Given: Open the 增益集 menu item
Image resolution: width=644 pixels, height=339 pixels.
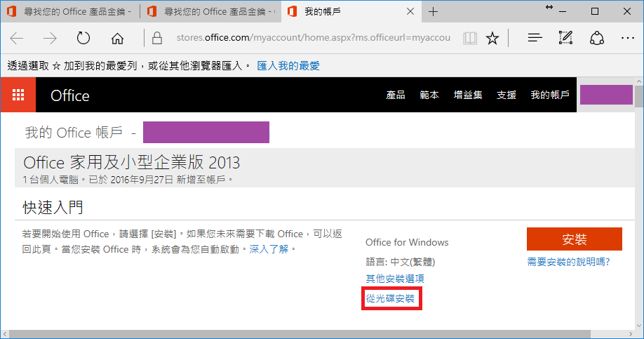Looking at the screenshot, I should 468,95.
